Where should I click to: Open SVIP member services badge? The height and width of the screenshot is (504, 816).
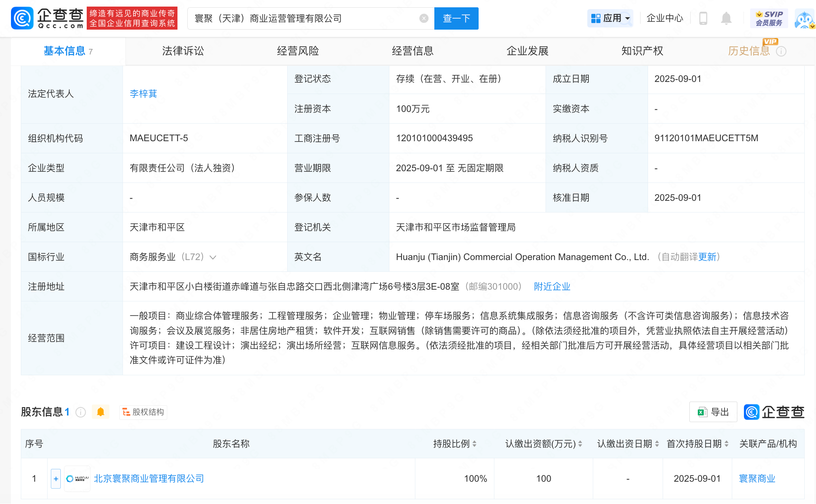pos(769,18)
